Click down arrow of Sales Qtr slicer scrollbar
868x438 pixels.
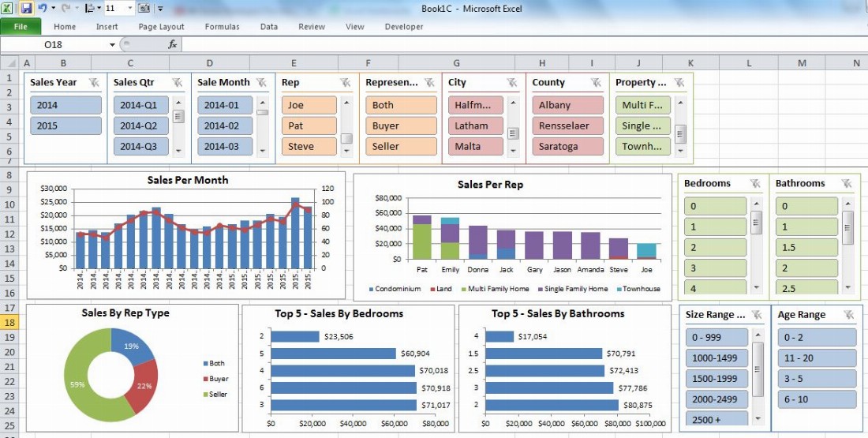178,150
